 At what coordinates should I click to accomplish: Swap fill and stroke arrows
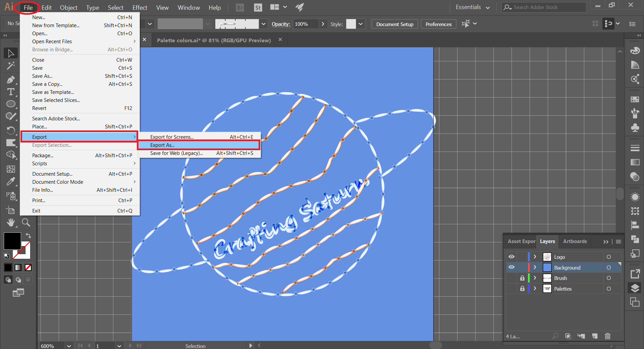[29, 236]
